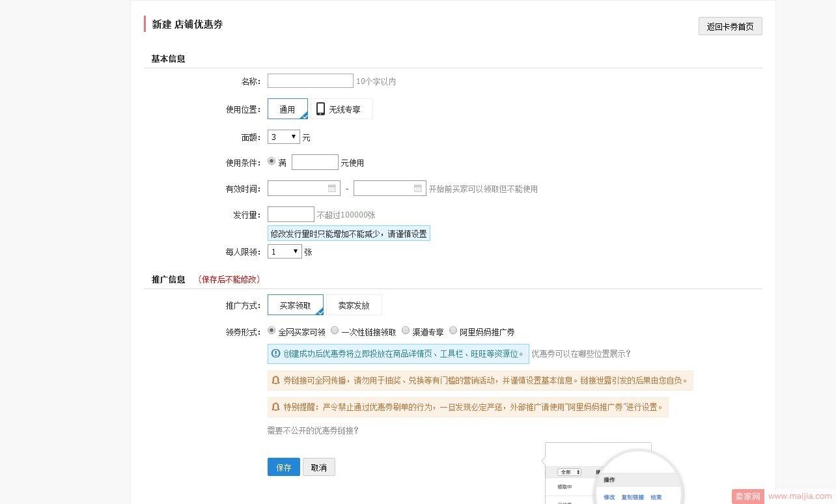Click the 取消 button
Viewport: 836px width, 504px height.
click(x=319, y=467)
